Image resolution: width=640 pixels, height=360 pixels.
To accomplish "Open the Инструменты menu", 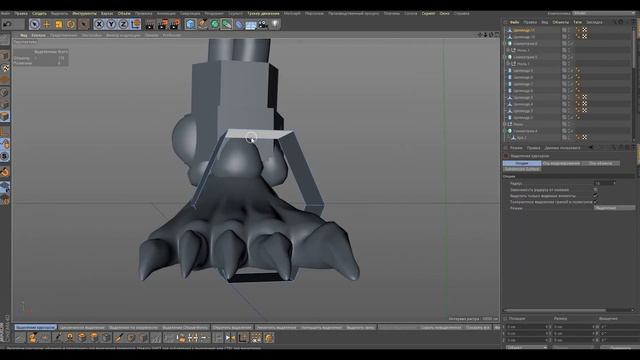I will (84, 13).
